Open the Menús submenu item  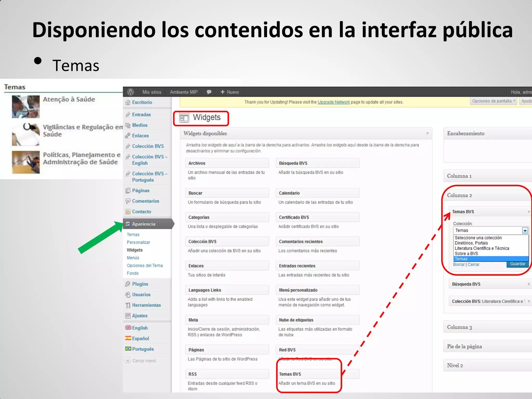pyautogui.click(x=133, y=258)
